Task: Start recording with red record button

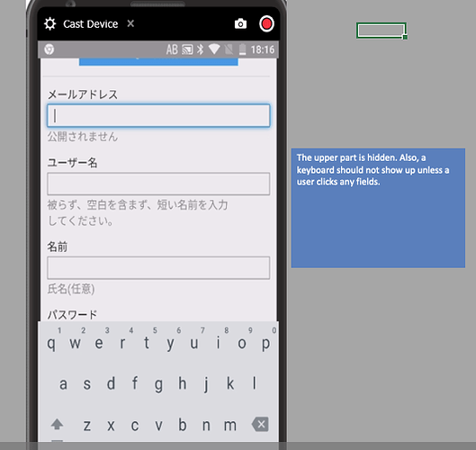Action: pyautogui.click(x=266, y=23)
